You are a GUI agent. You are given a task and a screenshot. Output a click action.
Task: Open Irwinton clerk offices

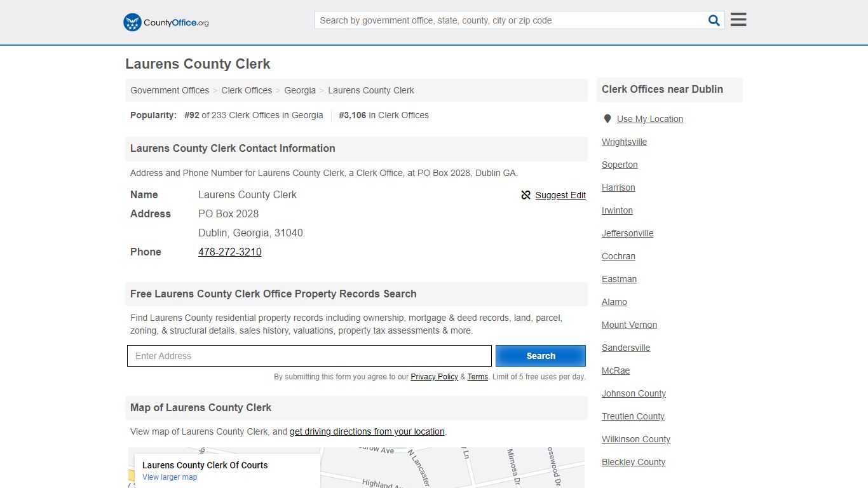[x=617, y=210]
